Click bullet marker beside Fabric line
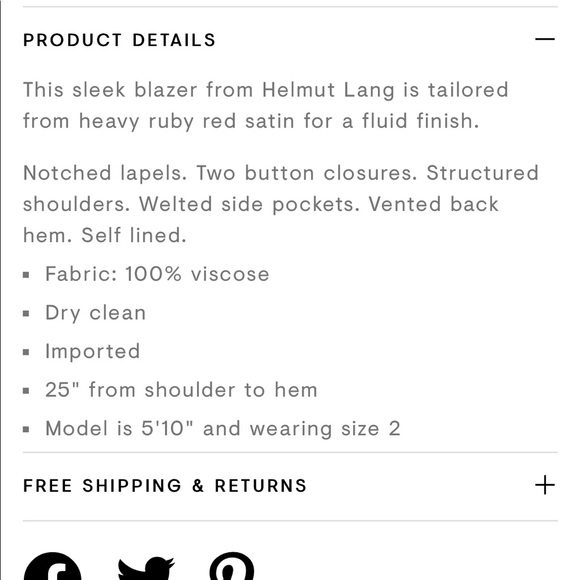This screenshot has width=580, height=580. [26, 275]
